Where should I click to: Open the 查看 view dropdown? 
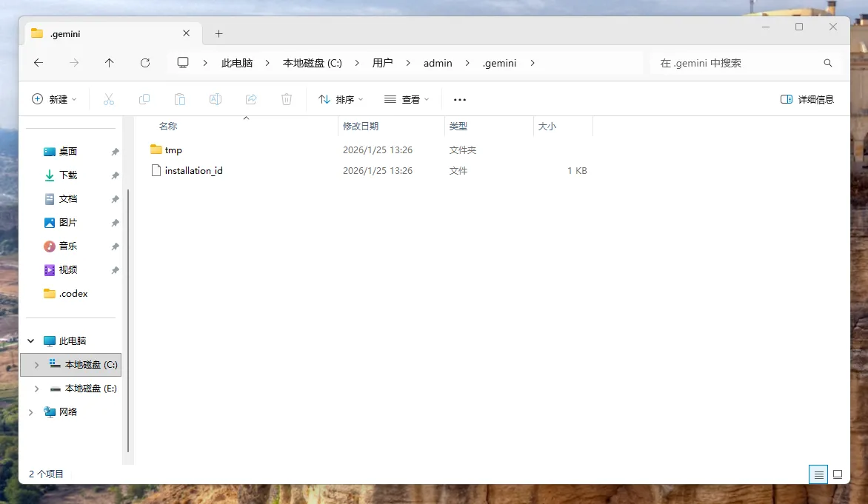(x=407, y=99)
